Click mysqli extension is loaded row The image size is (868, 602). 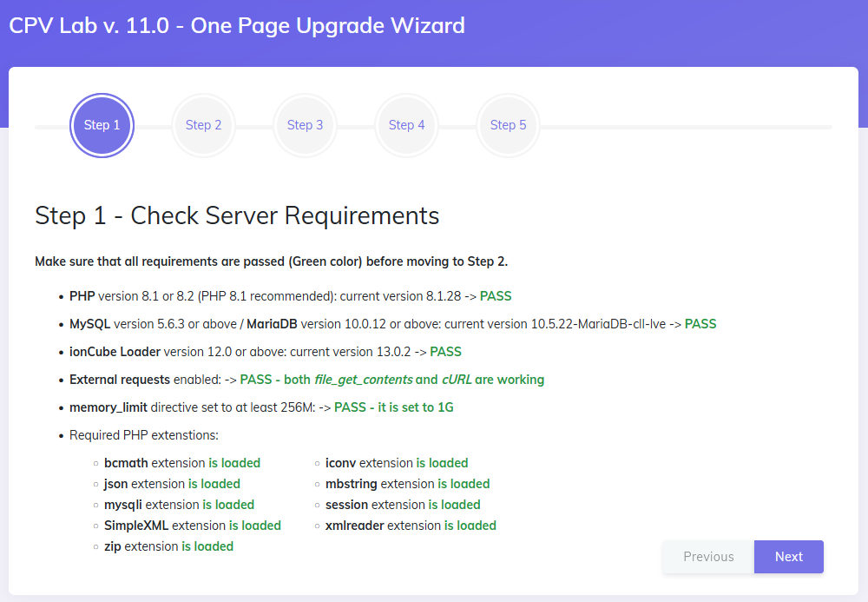[x=180, y=505]
